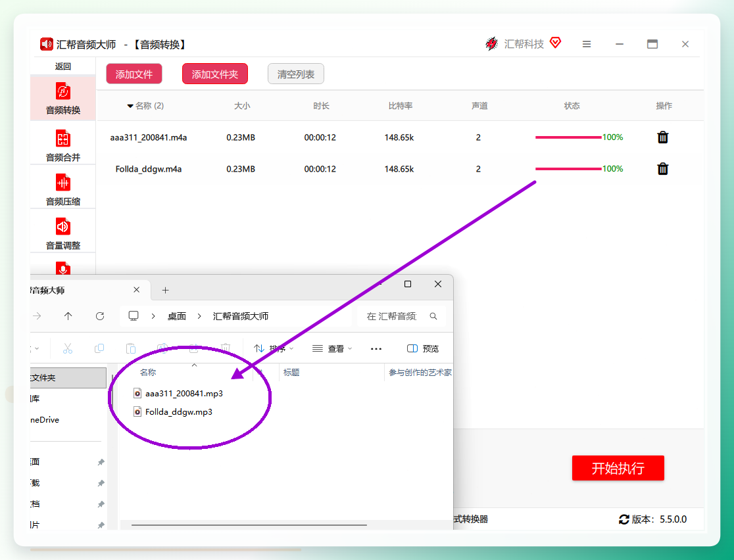Refresh the Explorer folder view
Screen dimensions: 734x560
[100, 316]
